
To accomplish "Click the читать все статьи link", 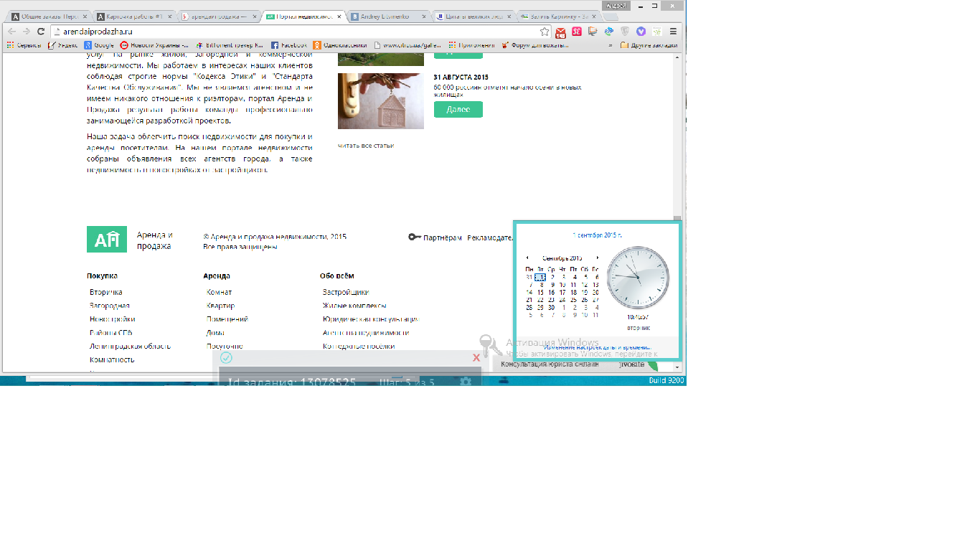I will click(x=366, y=146).
